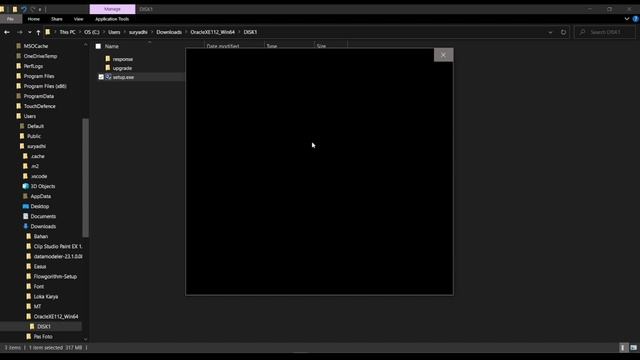Screen dimensions: 640x360
Task: Switch to the View ribbon tab
Action: [x=78, y=19]
